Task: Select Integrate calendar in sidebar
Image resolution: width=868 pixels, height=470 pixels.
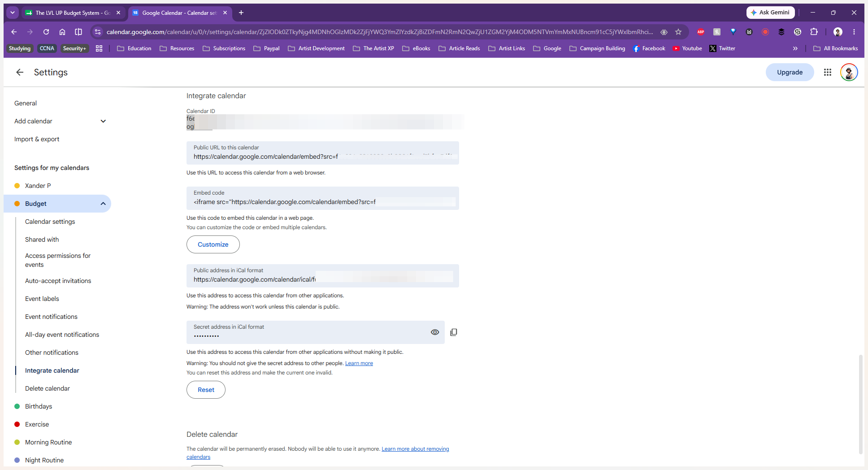Action: point(52,370)
